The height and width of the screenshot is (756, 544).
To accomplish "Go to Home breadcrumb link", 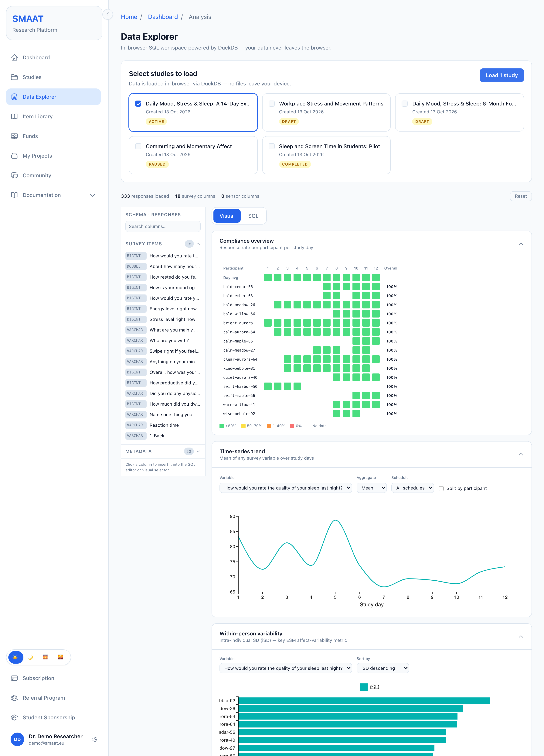I will point(129,17).
